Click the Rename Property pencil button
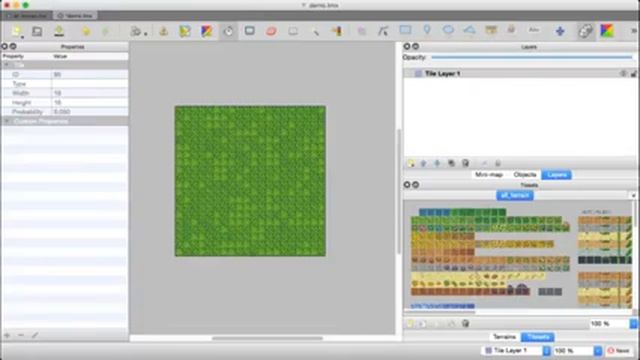The height and width of the screenshot is (360, 640). pos(35,335)
